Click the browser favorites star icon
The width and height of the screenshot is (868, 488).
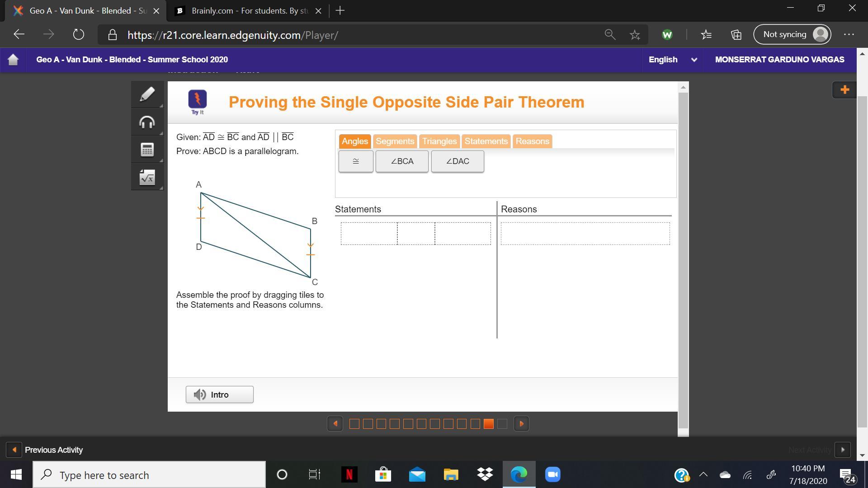click(x=635, y=35)
